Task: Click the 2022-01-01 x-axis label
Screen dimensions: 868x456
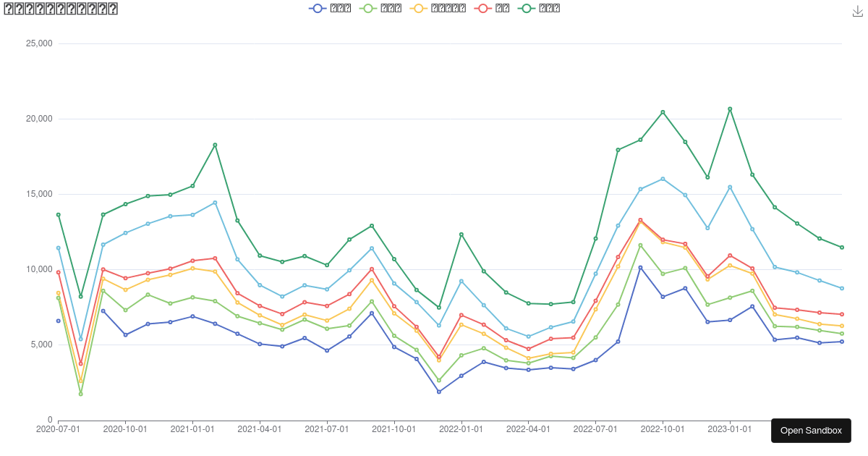Action: [x=461, y=428]
